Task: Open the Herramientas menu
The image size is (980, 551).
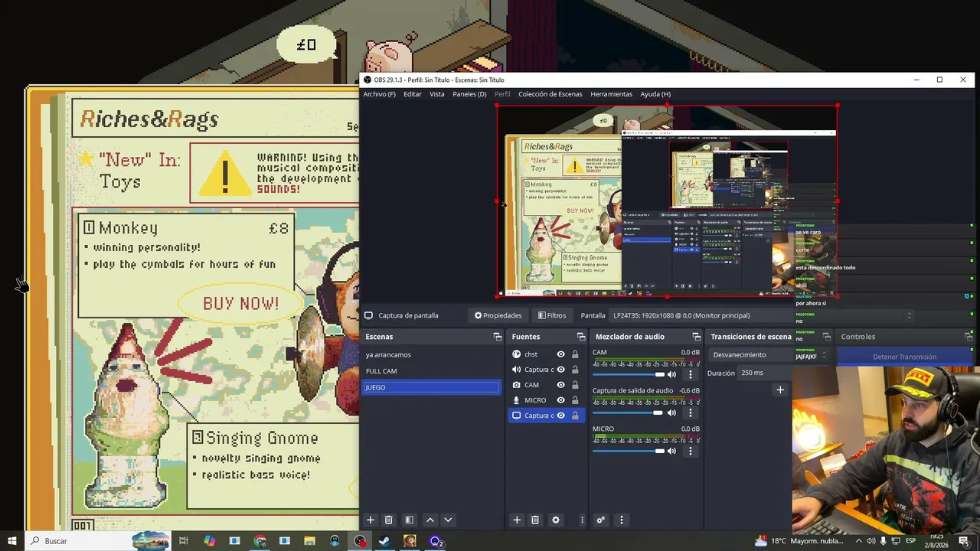Action: pos(611,94)
